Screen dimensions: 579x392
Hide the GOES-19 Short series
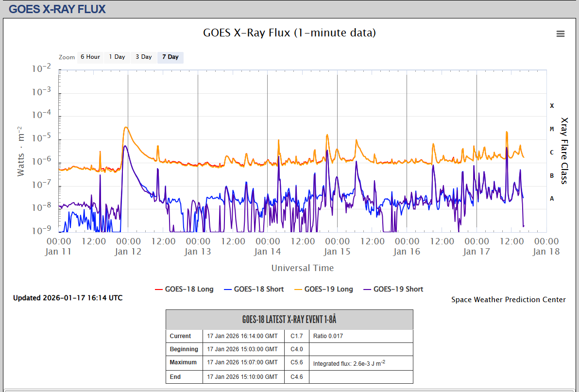coord(392,289)
